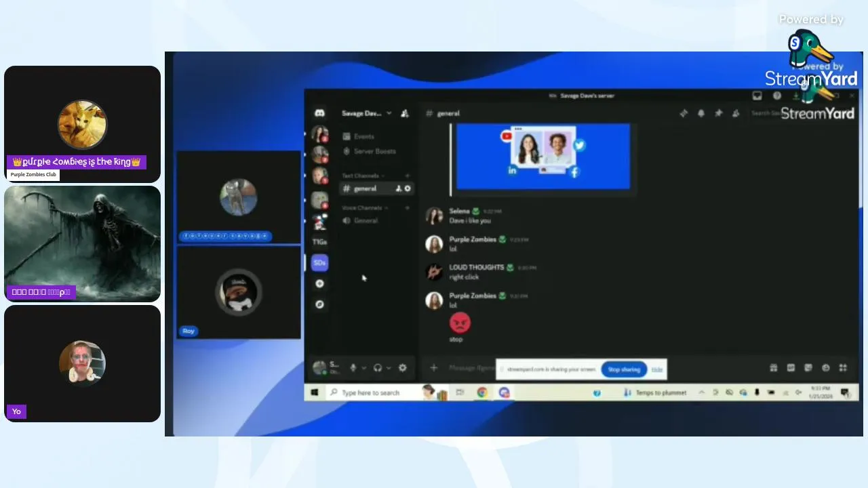Open the threads icon in header

(x=684, y=113)
